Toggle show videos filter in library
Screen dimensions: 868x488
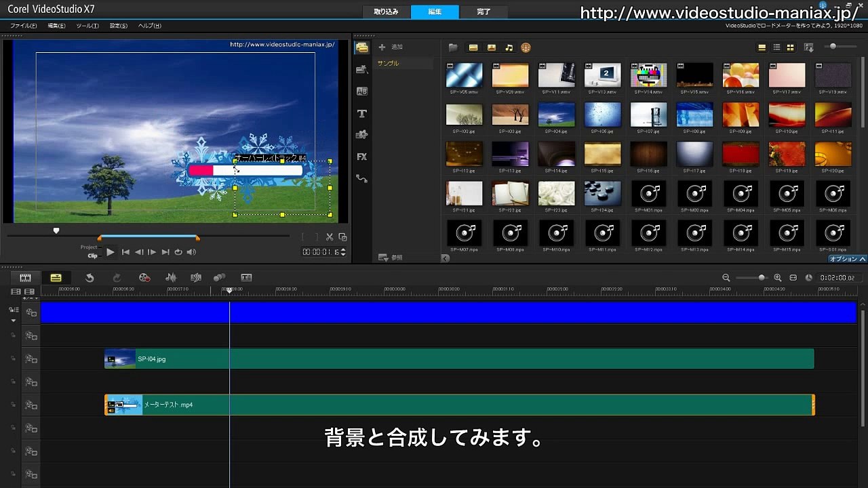pyautogui.click(x=473, y=47)
